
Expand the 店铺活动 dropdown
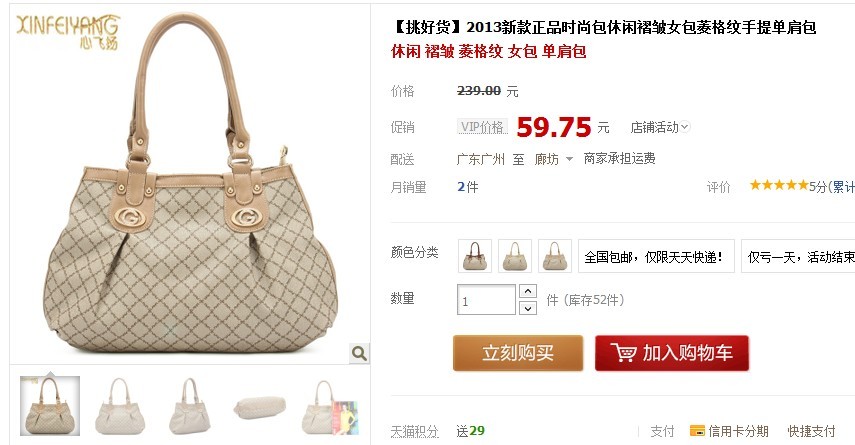(660, 127)
